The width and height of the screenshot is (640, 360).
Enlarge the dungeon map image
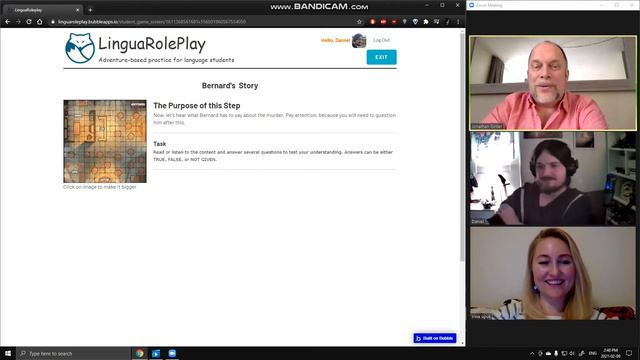pyautogui.click(x=105, y=141)
